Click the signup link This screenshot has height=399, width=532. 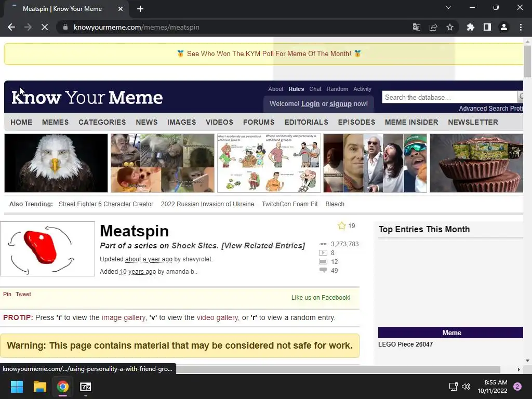point(340,104)
